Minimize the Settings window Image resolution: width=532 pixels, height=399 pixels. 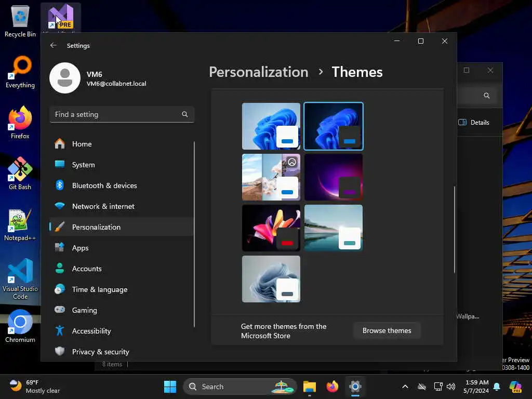point(397,41)
